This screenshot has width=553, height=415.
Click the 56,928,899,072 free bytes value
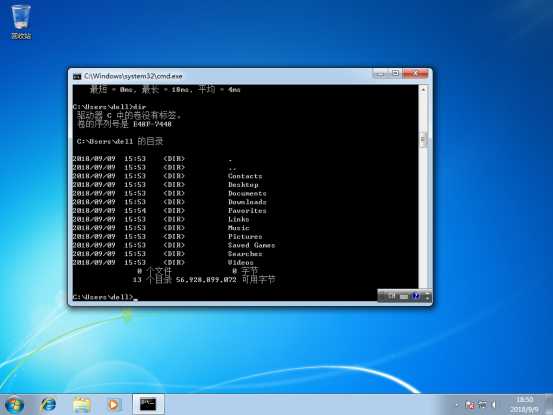click(206, 280)
